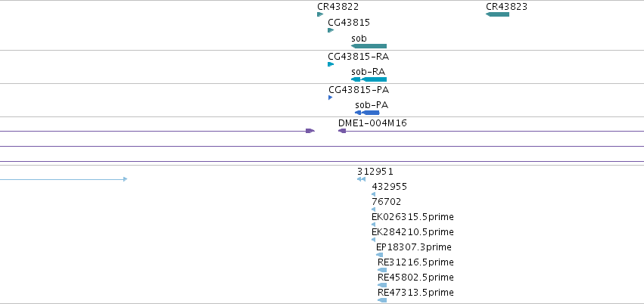Select the glyph under RE45802.5prime
The height and width of the screenshot is (304, 644).
click(x=382, y=285)
